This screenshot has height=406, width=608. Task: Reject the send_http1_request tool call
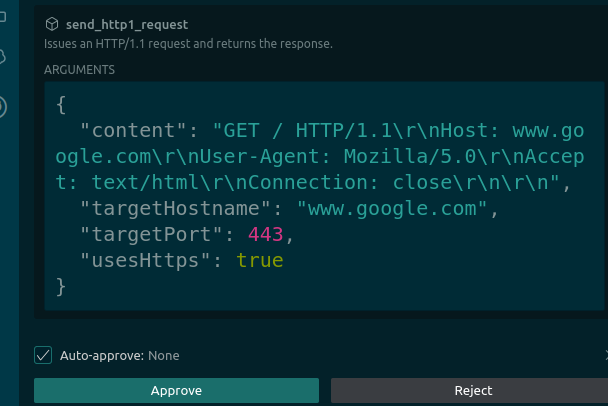[470, 390]
